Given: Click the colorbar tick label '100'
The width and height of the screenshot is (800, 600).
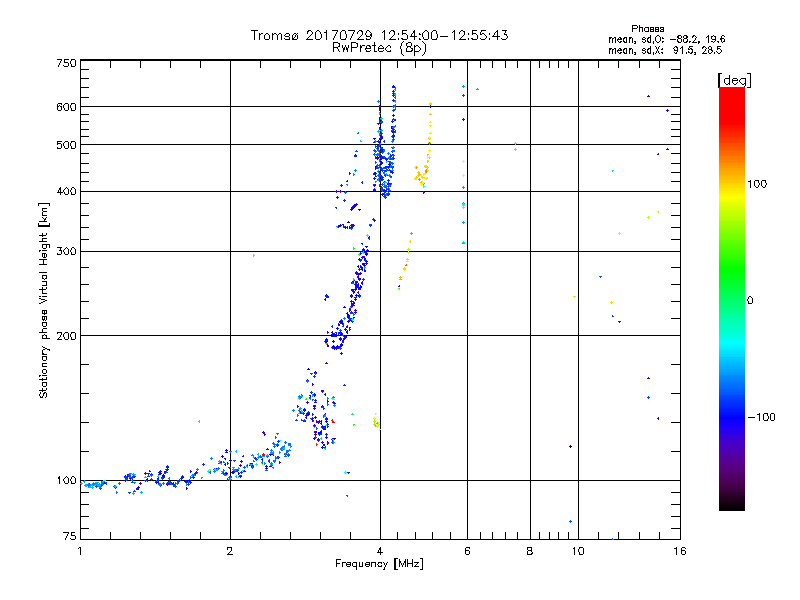Looking at the screenshot, I should pyautogui.click(x=757, y=184).
